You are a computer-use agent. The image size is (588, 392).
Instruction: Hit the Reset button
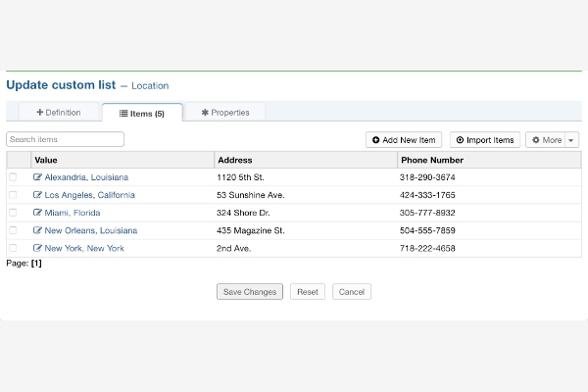308,292
